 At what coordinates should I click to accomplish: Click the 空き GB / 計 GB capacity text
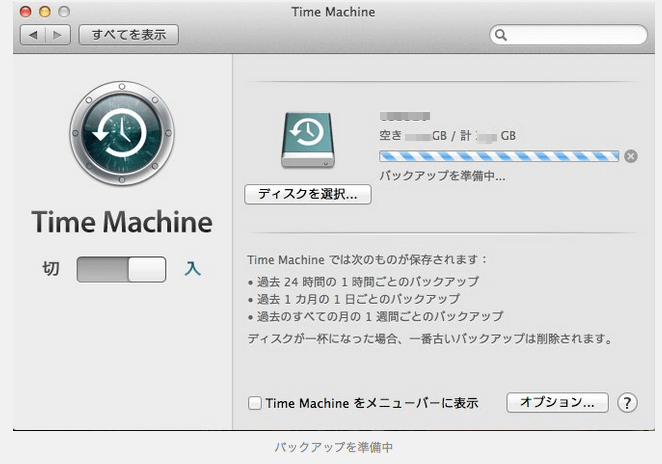point(448,136)
